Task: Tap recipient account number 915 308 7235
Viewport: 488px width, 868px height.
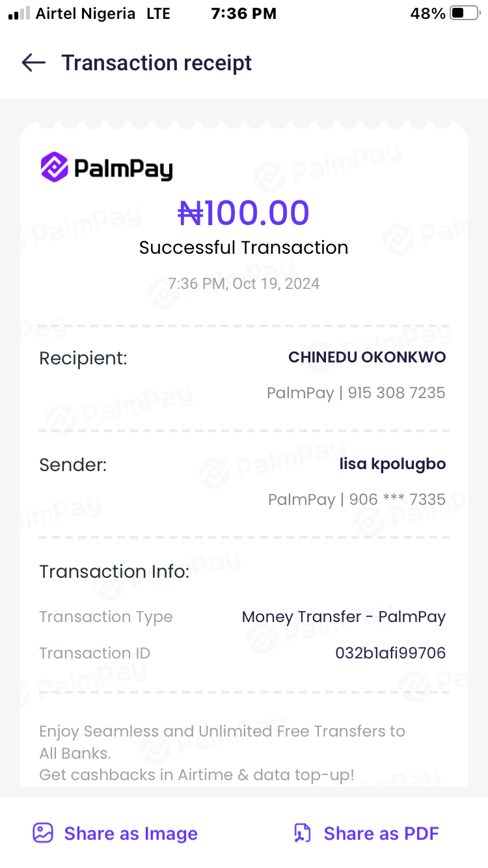Action: coord(396,393)
